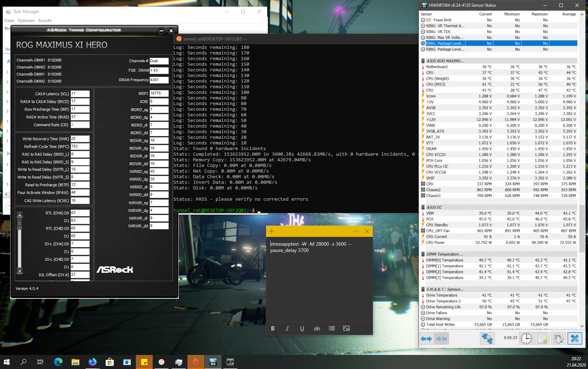The height and width of the screenshot is (369, 588).
Task: Click tREFI value field
Action: [159, 93]
